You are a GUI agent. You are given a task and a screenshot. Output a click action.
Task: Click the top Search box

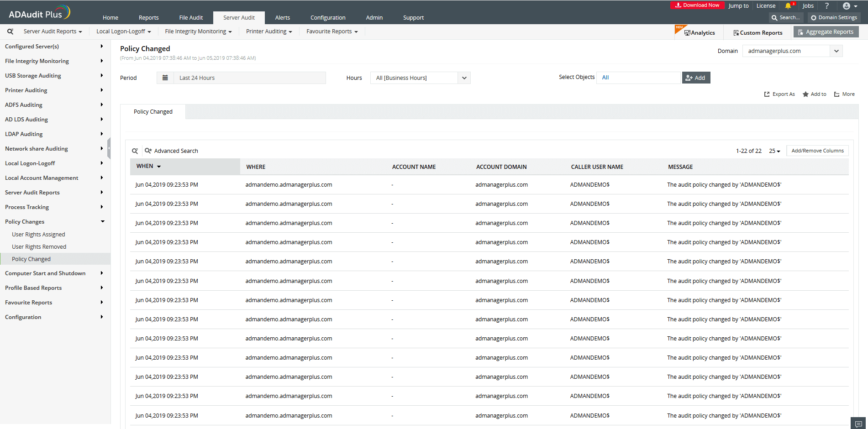click(786, 17)
